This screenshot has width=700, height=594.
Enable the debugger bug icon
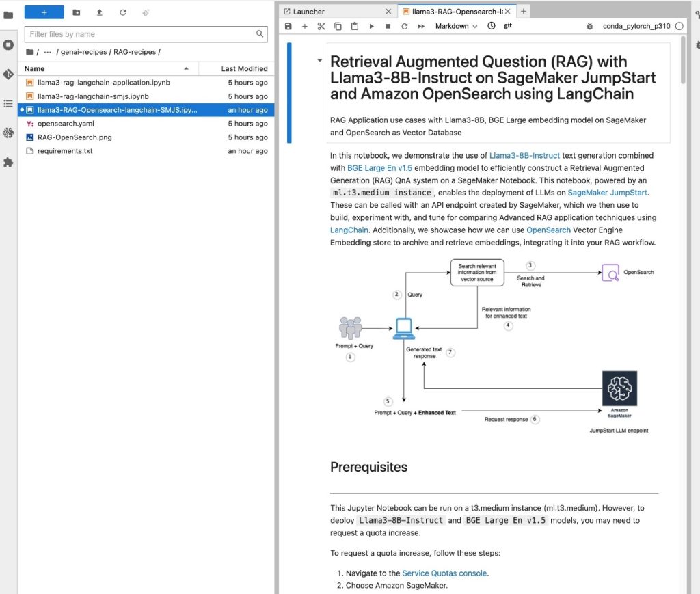590,26
